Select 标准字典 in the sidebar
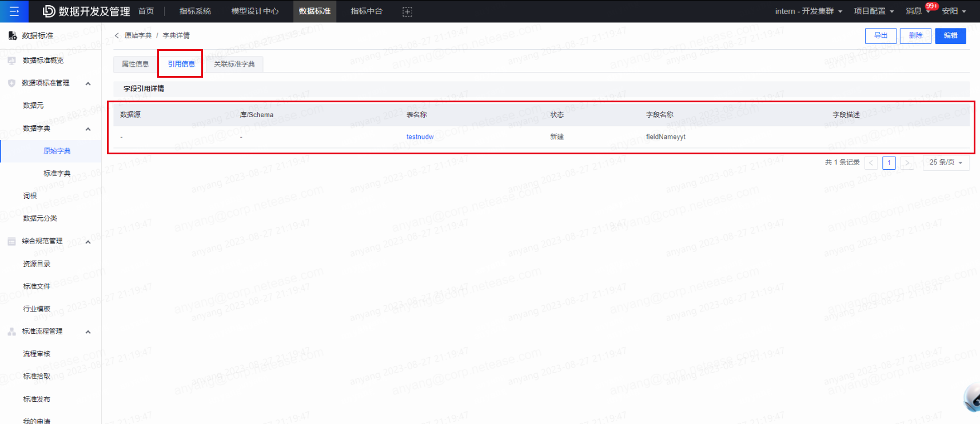Viewport: 980px width, 424px height. (57, 174)
